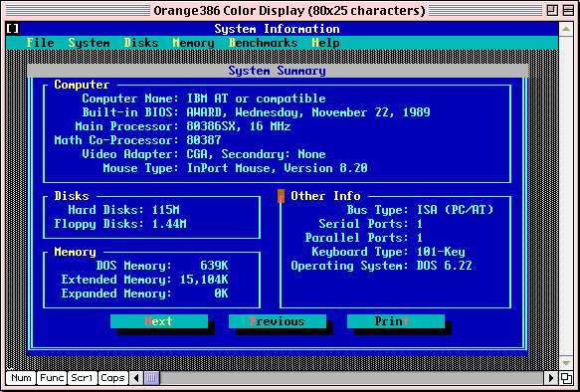
Task: Open the Benchmarks menu
Action: (263, 43)
